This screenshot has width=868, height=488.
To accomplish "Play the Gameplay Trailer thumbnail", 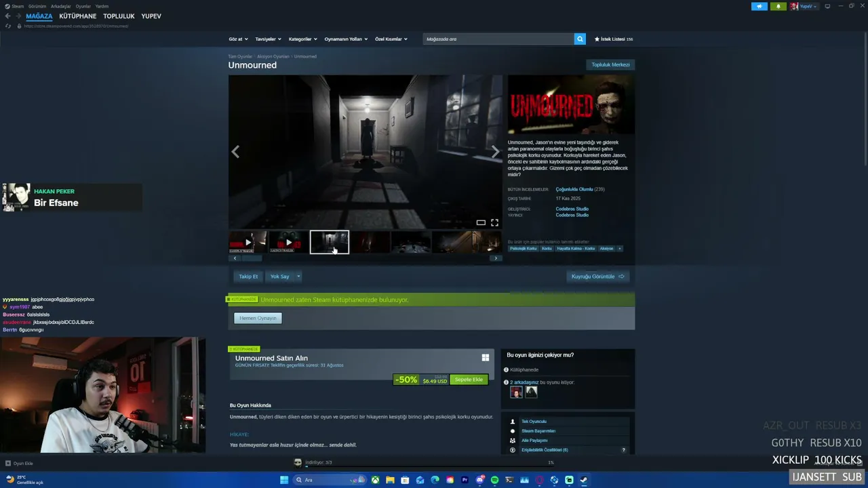I will 248,242.
